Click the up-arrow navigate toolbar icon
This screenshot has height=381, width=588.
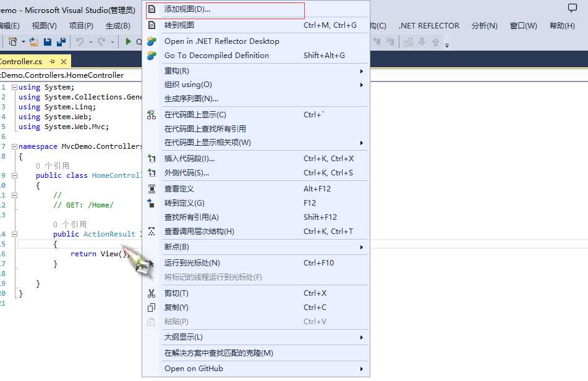435,41
